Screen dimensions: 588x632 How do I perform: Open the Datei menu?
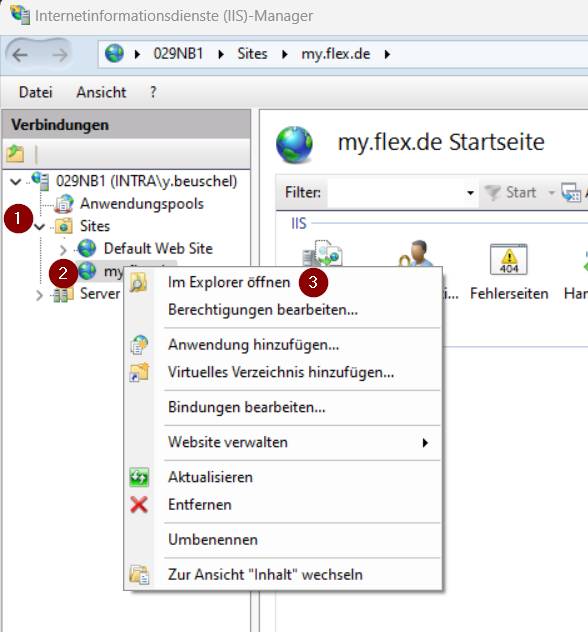(x=35, y=92)
